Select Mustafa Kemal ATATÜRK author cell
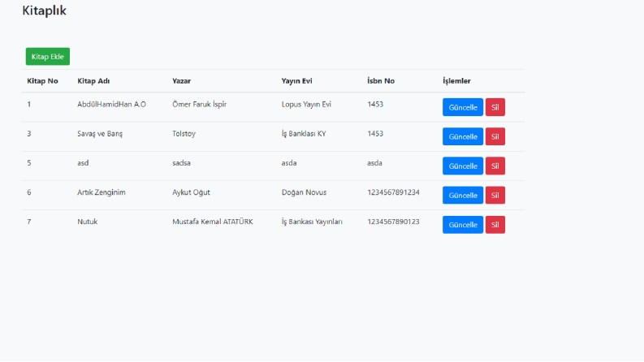This screenshot has height=362, width=644. 212,222
